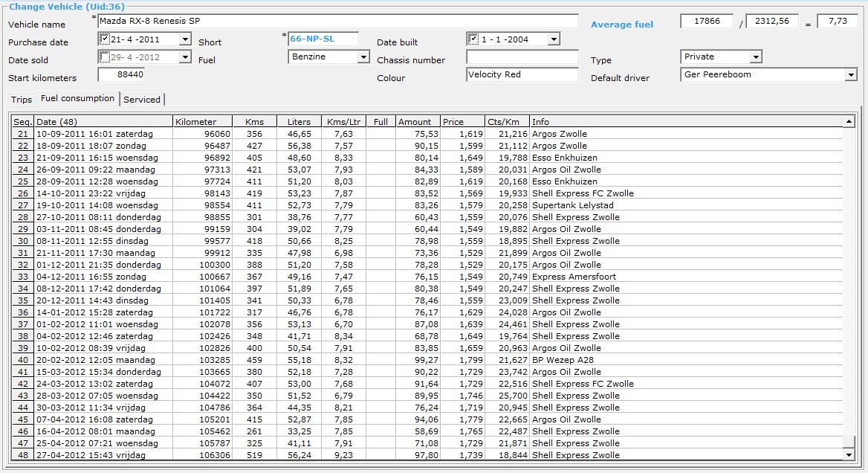Open the Default driver dropdown
The image size is (868, 473).
[x=852, y=75]
